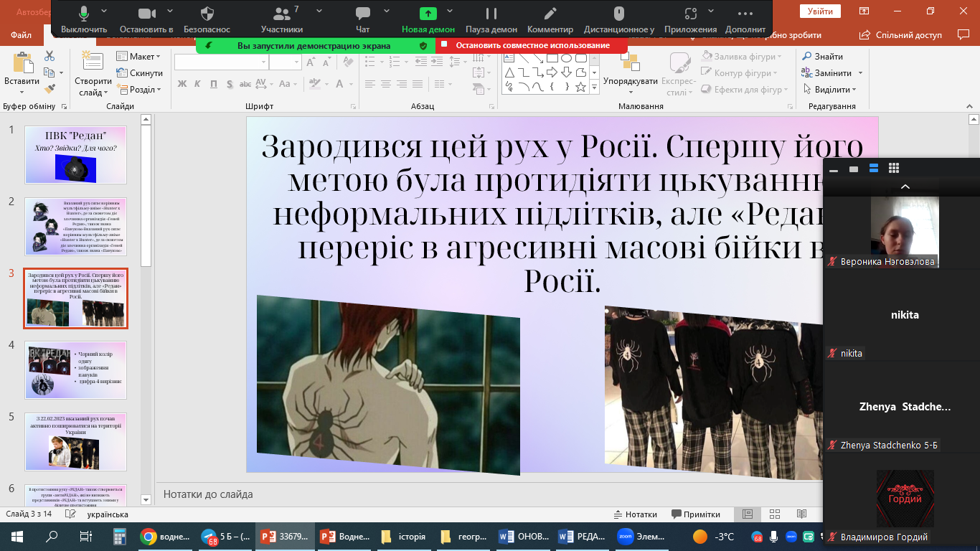The image size is (980, 551).
Task: Click the Format Painter brush icon
Action: (50, 89)
